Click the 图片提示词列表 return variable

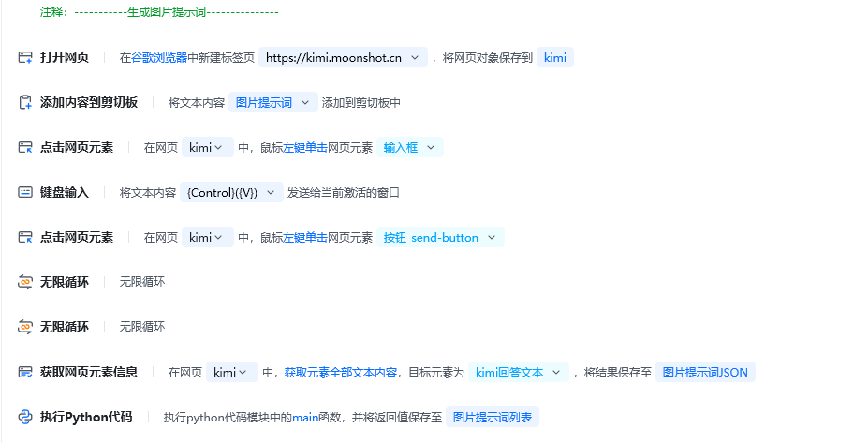pyautogui.click(x=493, y=417)
